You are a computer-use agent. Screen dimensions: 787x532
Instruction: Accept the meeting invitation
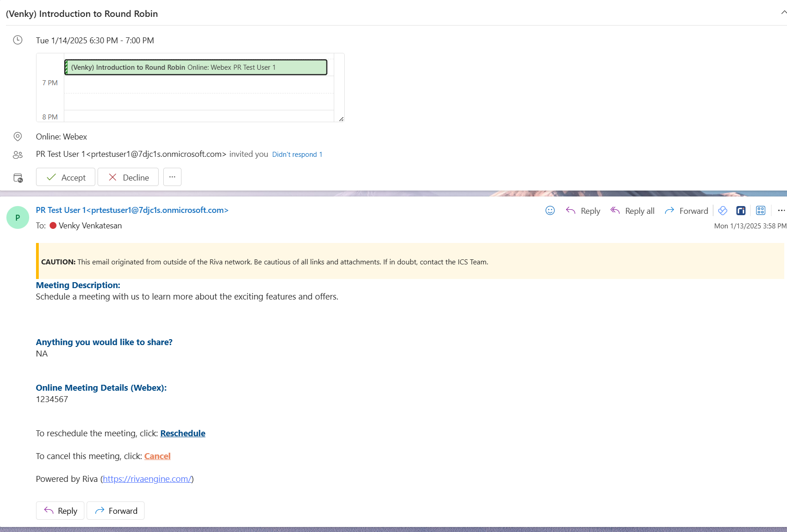[66, 177]
